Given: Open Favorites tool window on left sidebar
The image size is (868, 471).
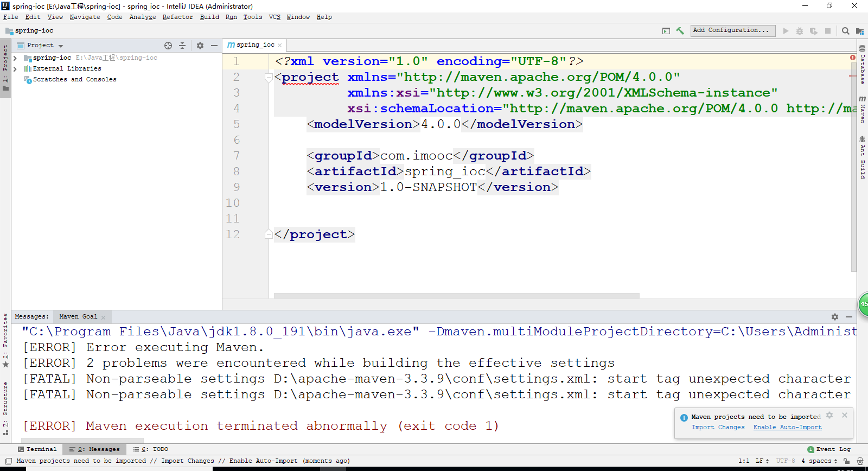Looking at the screenshot, I should pyautogui.click(x=5, y=340).
